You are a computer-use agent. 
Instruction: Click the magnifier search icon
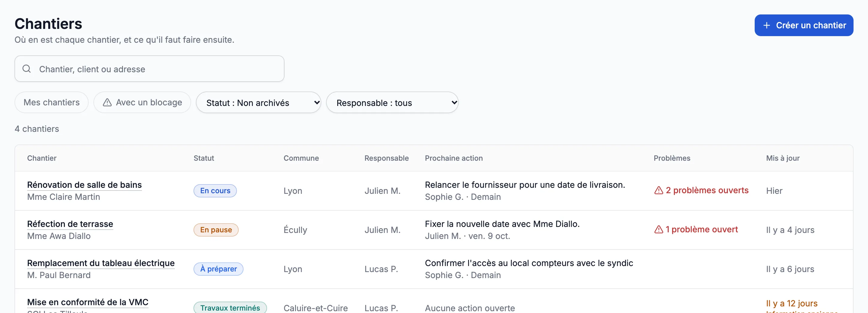[x=27, y=69]
